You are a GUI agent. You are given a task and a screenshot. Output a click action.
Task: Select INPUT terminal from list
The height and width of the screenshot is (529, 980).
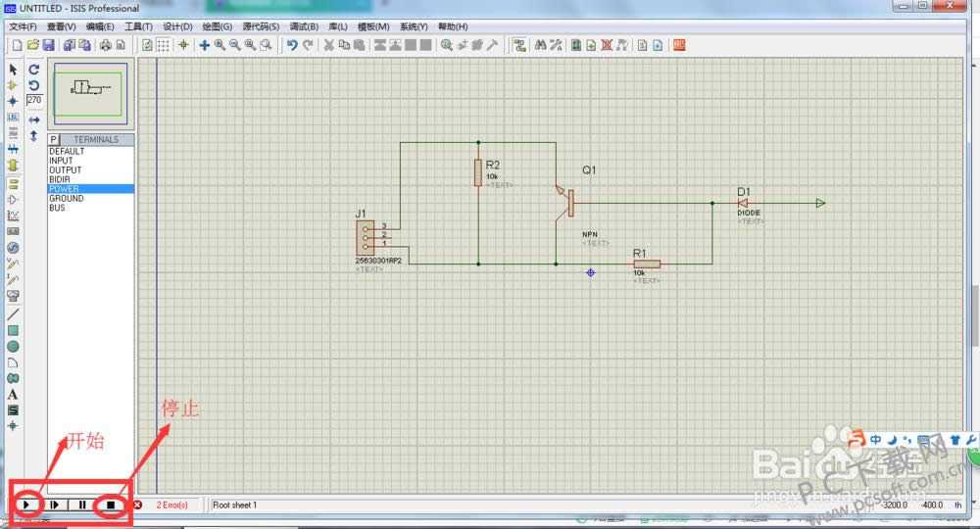click(61, 162)
